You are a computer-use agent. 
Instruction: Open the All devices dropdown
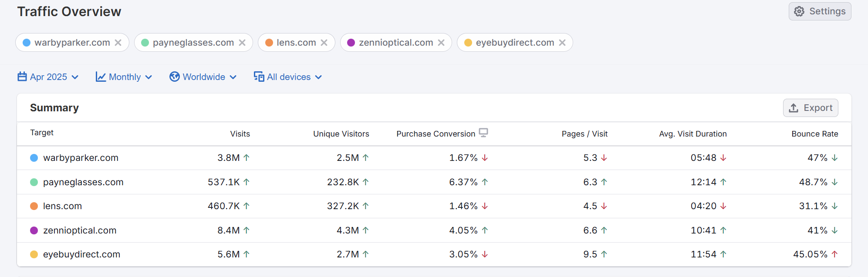point(288,77)
